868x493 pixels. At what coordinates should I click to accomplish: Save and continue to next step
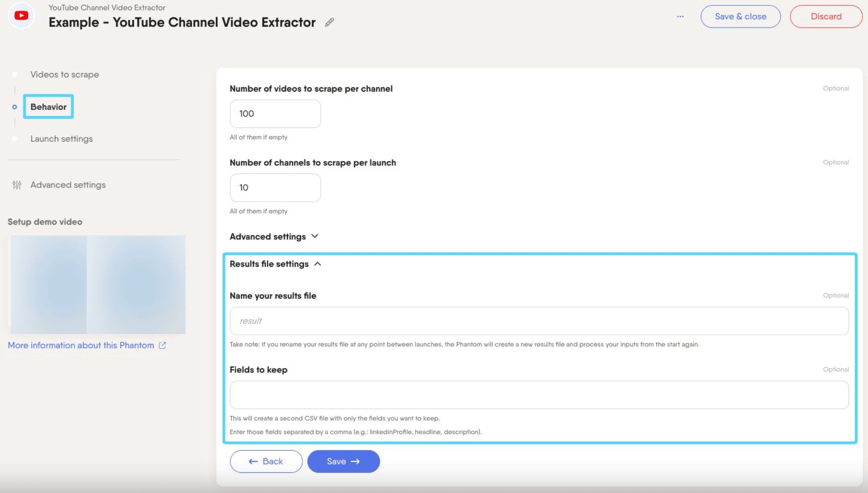click(343, 461)
